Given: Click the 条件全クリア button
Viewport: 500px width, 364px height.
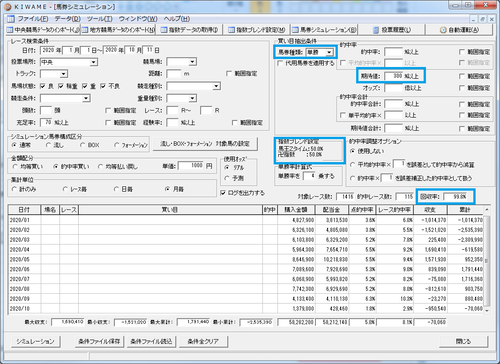Looking at the screenshot, I should (203, 341).
